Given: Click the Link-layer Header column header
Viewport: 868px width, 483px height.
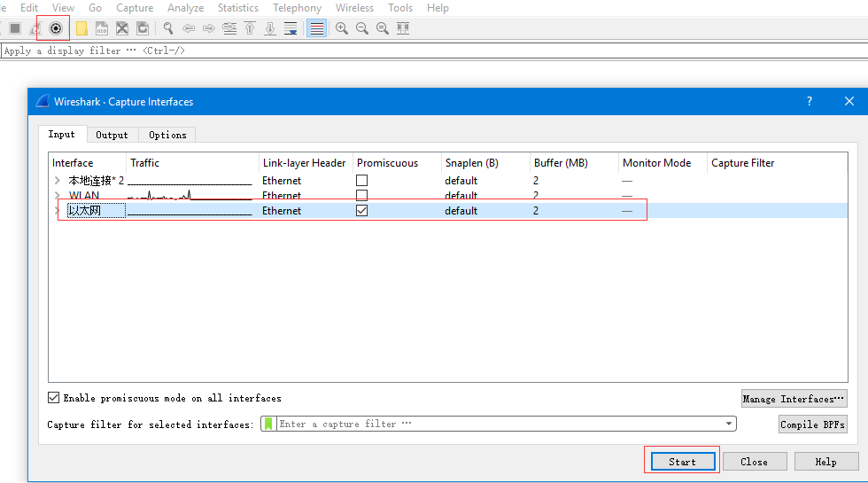Looking at the screenshot, I should click(x=304, y=163).
